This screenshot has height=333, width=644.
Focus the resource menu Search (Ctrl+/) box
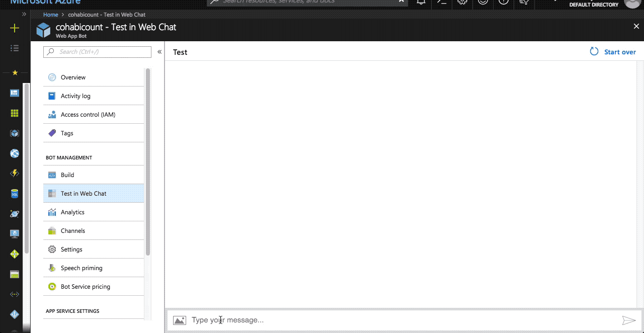click(x=97, y=52)
